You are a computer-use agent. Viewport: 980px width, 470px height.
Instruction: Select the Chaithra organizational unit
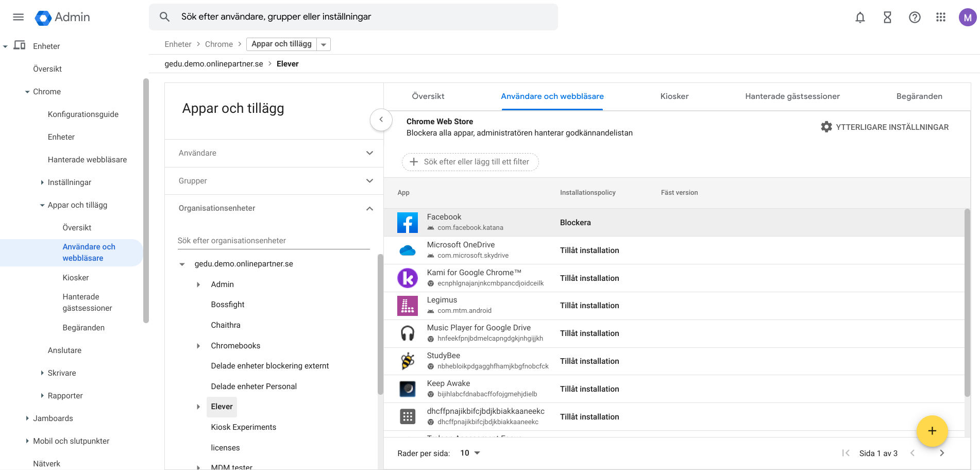tap(226, 325)
